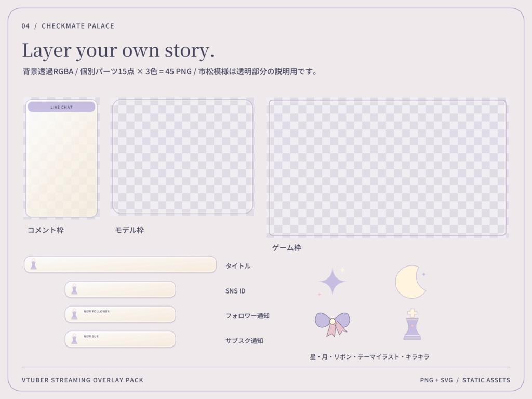Click the コメント枠 label
Screen dimensions: 532x399
click(x=46, y=230)
